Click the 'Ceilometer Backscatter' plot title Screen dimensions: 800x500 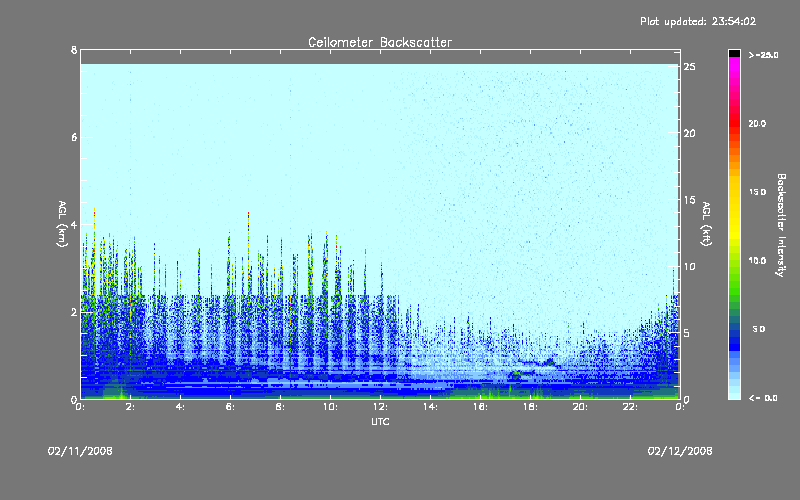[380, 42]
